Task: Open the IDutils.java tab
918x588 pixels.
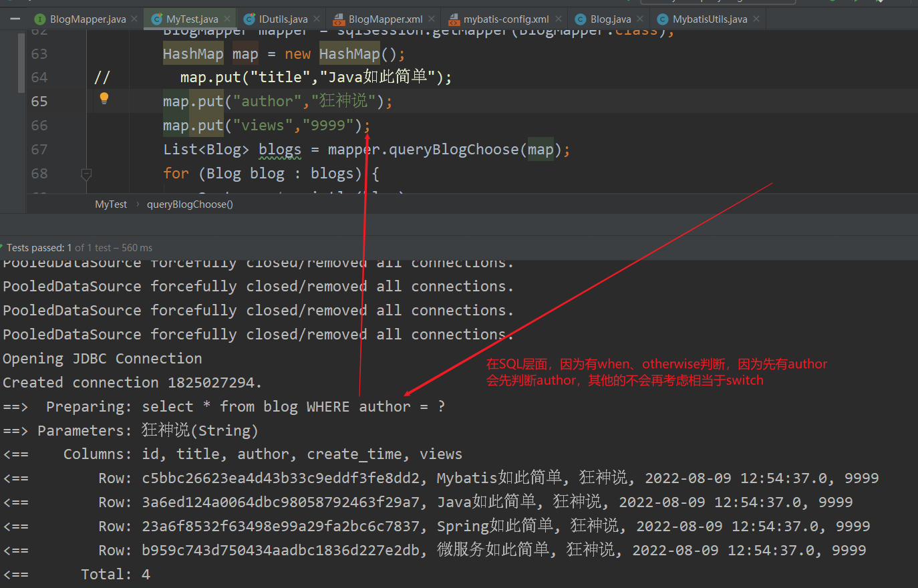Action: click(283, 19)
